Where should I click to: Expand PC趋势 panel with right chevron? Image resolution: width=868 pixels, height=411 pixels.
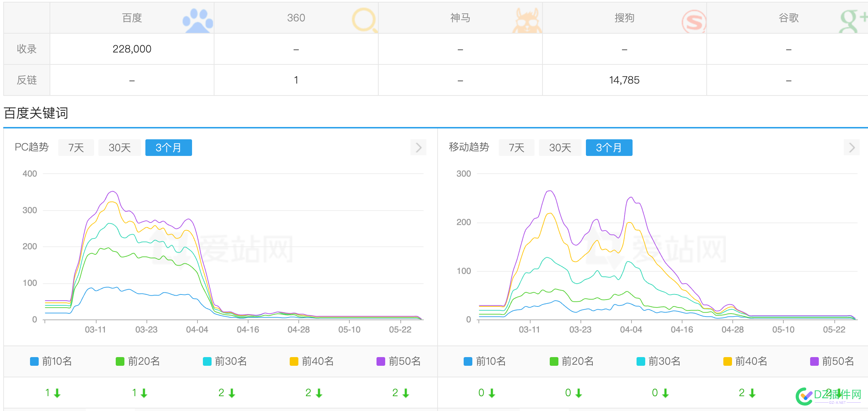point(418,148)
